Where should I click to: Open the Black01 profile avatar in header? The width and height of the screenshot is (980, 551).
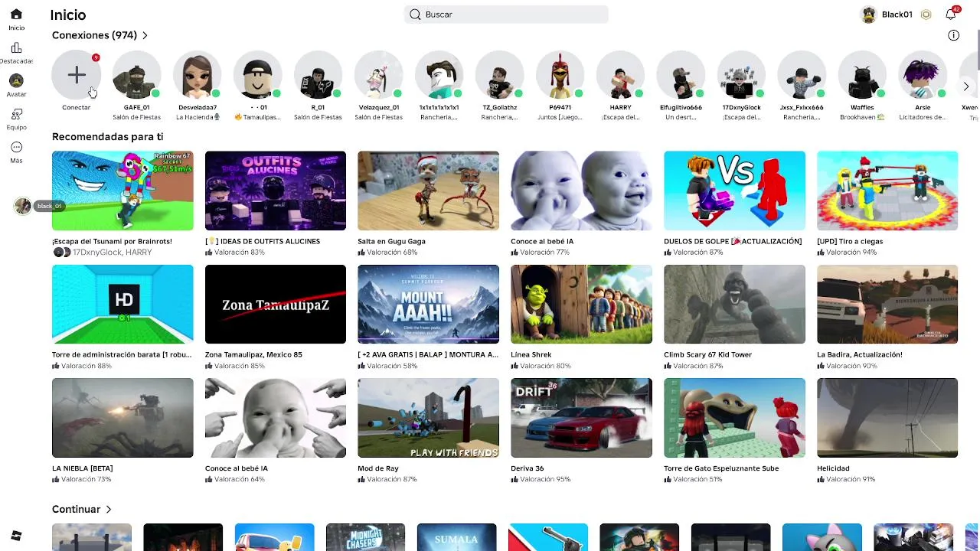click(868, 15)
